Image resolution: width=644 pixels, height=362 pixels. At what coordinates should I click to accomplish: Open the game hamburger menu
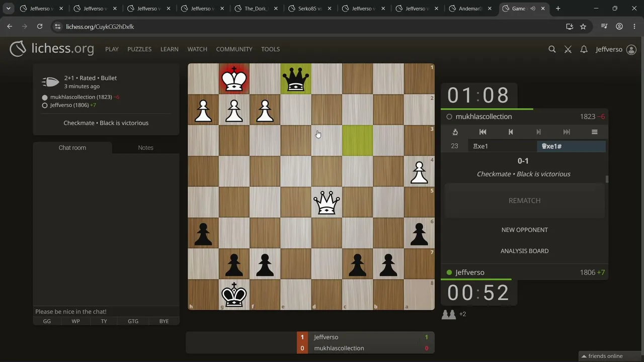[x=595, y=132]
